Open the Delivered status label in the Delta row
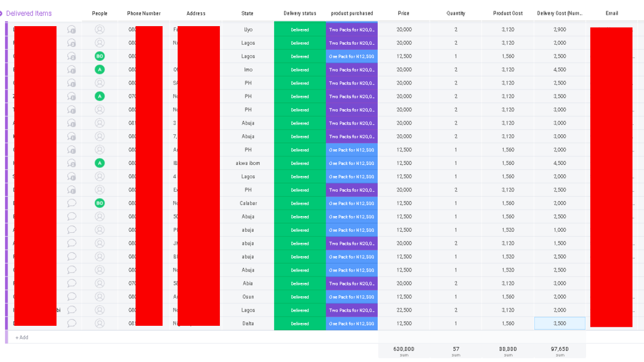The height and width of the screenshot is (362, 644). (300, 323)
